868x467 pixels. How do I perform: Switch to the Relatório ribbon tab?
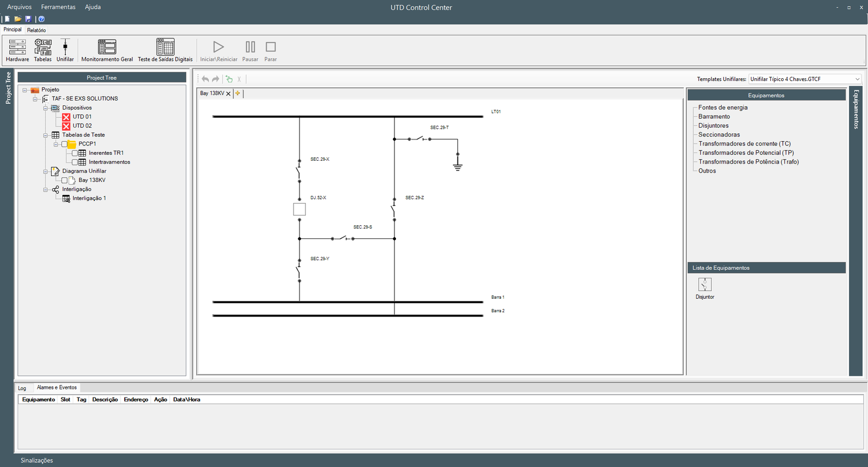point(36,30)
